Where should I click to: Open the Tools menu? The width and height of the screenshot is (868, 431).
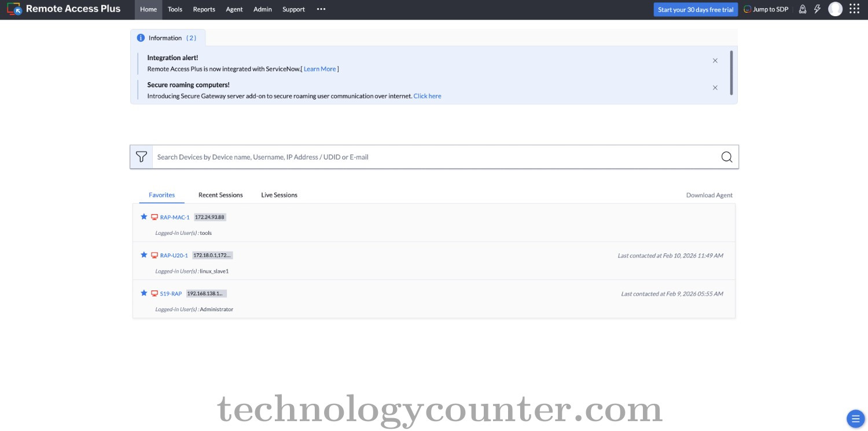175,9
